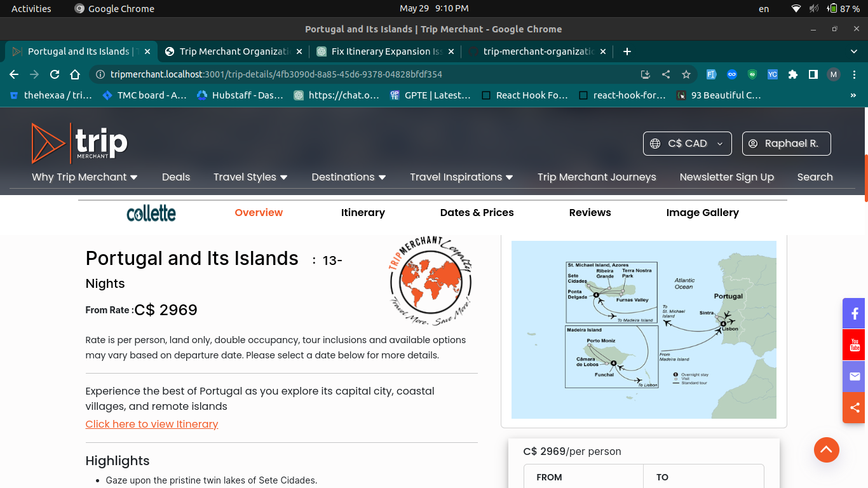This screenshot has width=868, height=488.
Task: Switch to the Dates & Prices tab
Action: point(477,213)
